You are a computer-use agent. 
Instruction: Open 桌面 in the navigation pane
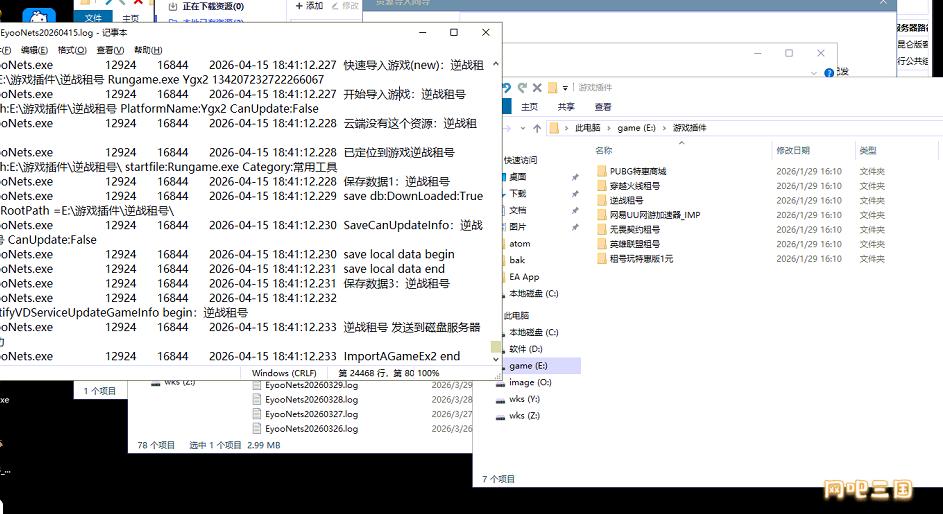coord(518,177)
